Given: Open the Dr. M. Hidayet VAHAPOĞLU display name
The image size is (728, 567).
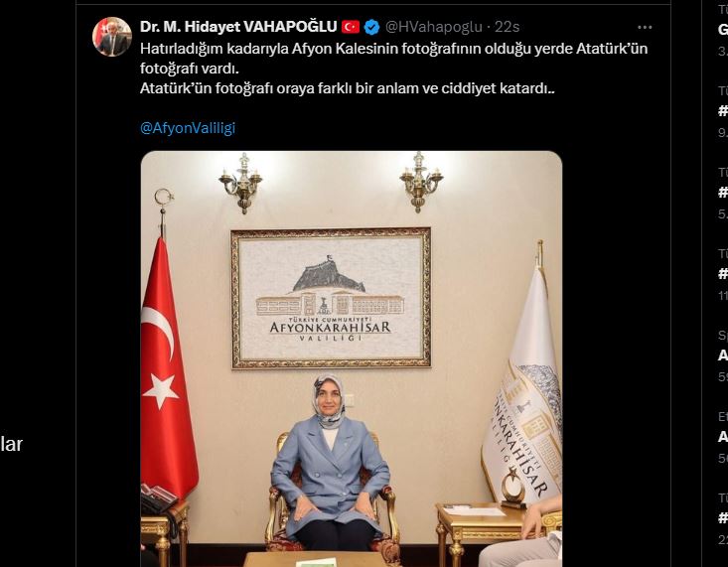Looking at the screenshot, I should [238, 27].
